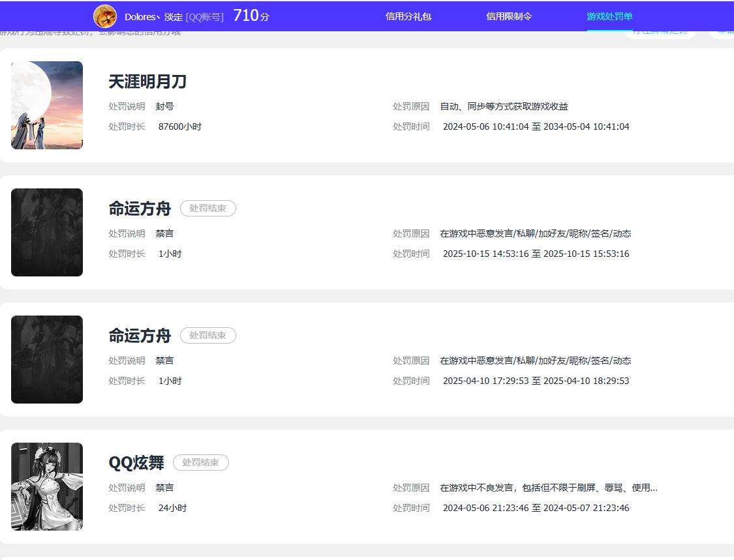
Task: Click 禁言 description in QQ炫舞 entry
Action: 165,488
